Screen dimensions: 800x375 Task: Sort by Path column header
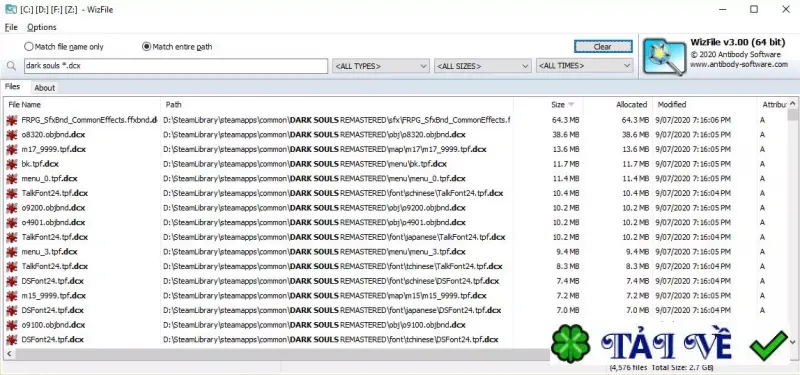click(173, 105)
